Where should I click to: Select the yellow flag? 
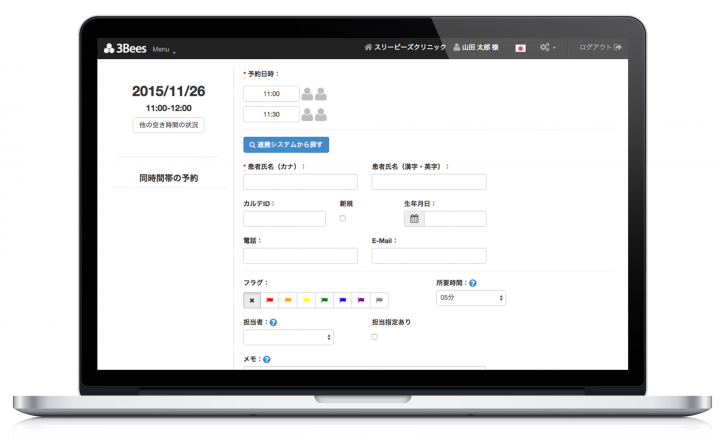point(306,300)
